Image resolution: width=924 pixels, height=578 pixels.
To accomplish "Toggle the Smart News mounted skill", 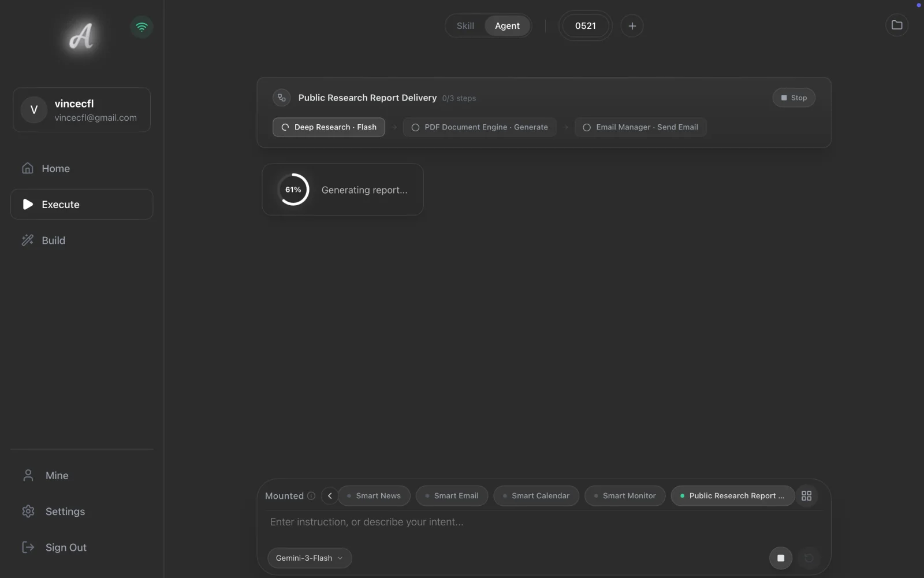I will pos(374,496).
